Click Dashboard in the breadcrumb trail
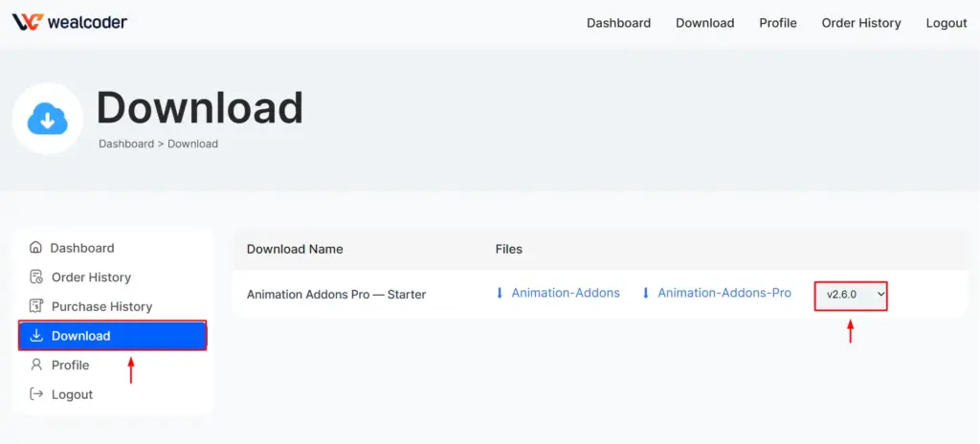 click(x=126, y=144)
